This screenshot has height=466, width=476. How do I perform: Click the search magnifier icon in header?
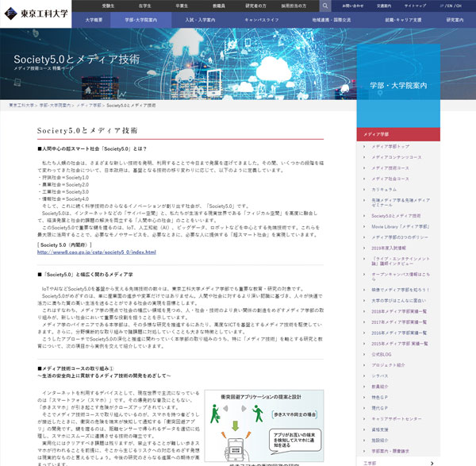pyautogui.click(x=325, y=6)
